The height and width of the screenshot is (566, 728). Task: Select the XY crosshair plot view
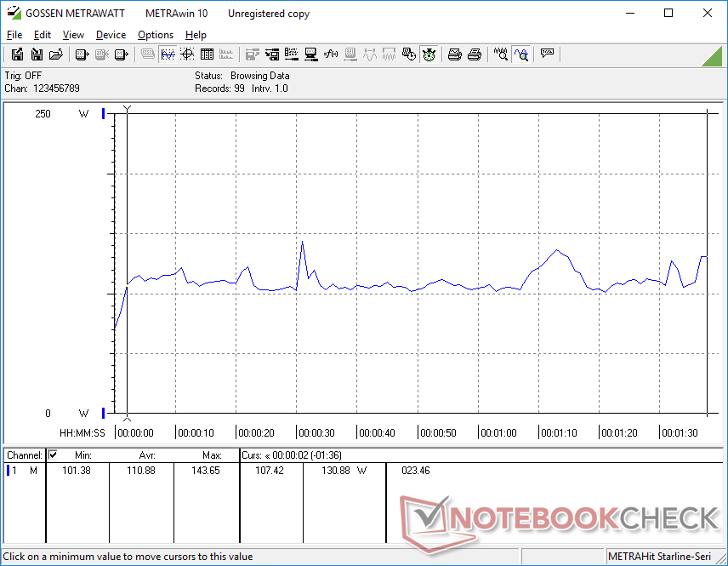(x=187, y=54)
